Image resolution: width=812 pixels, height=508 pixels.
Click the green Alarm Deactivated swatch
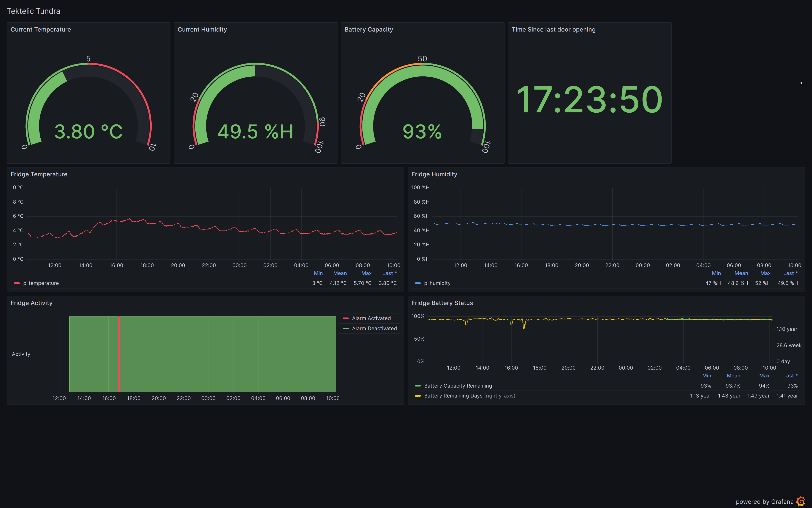pyautogui.click(x=346, y=329)
